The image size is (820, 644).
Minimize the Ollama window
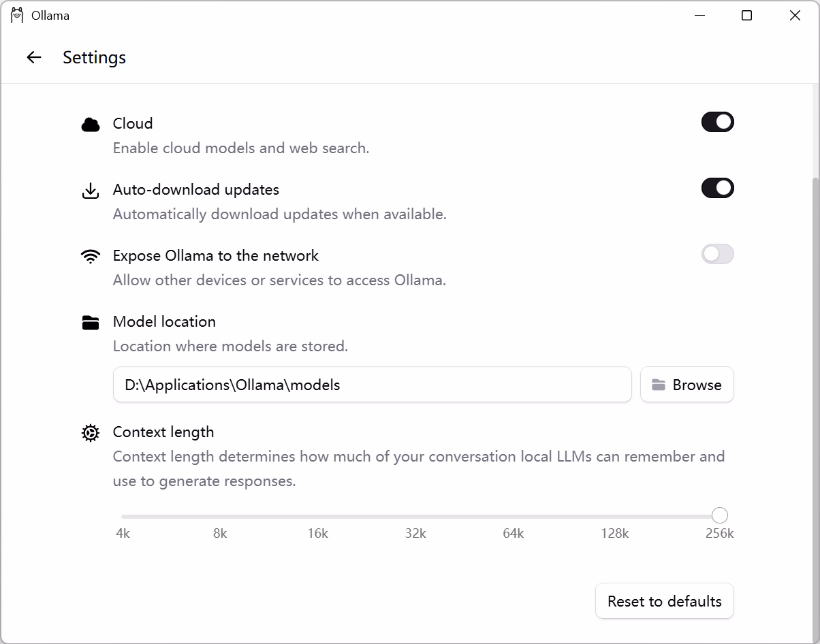point(699,15)
